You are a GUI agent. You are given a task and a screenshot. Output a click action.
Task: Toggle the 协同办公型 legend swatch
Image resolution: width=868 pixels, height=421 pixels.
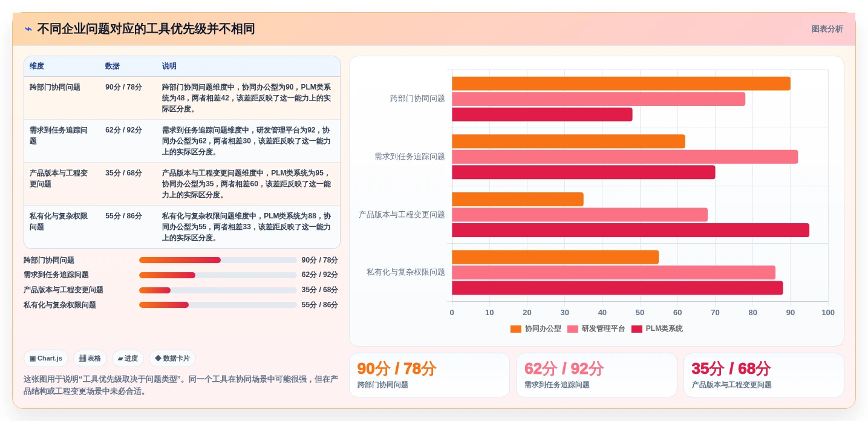[516, 329]
